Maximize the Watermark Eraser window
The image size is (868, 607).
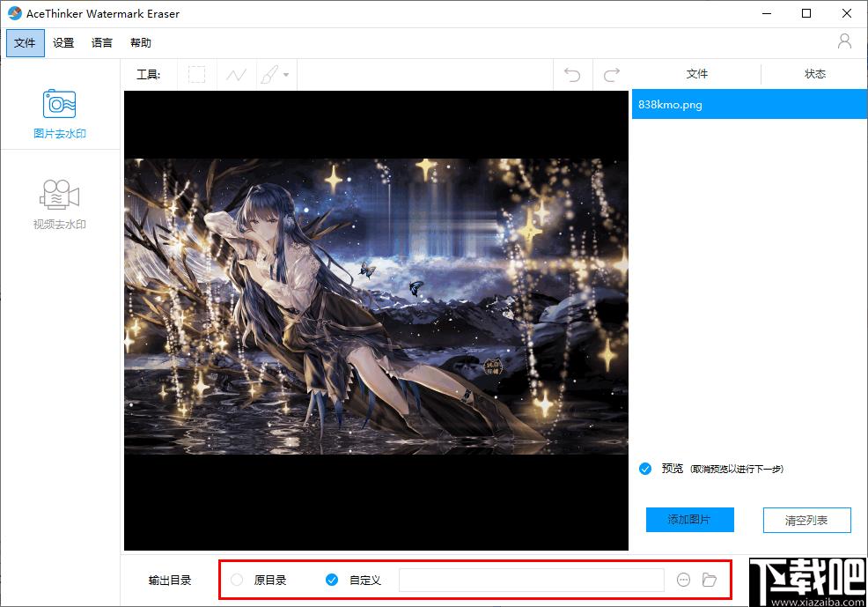pos(806,13)
